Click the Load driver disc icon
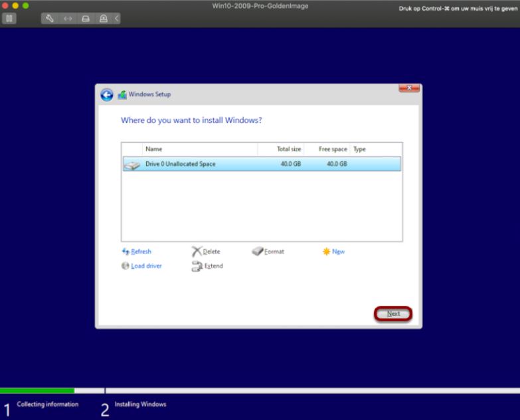520x420 pixels. pos(125,265)
